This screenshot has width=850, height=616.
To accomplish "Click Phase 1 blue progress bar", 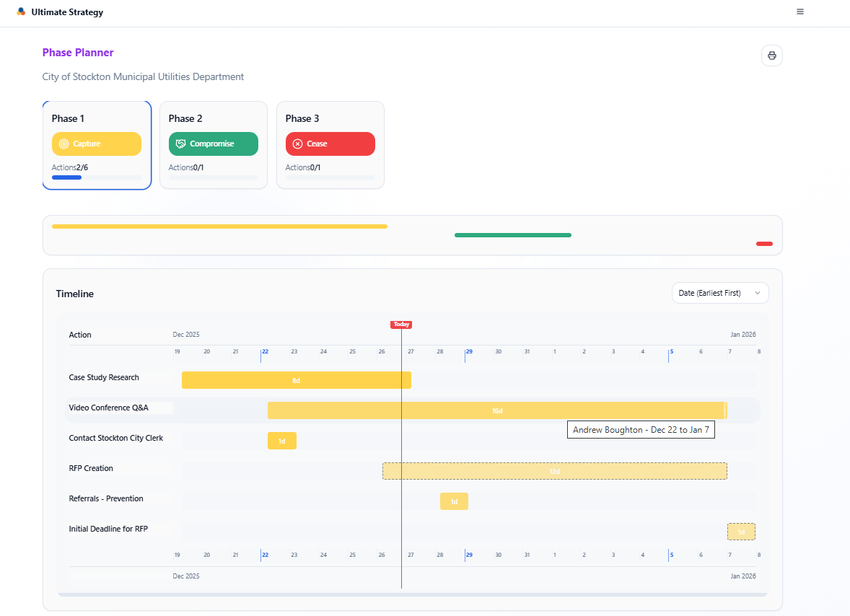I will [67, 177].
